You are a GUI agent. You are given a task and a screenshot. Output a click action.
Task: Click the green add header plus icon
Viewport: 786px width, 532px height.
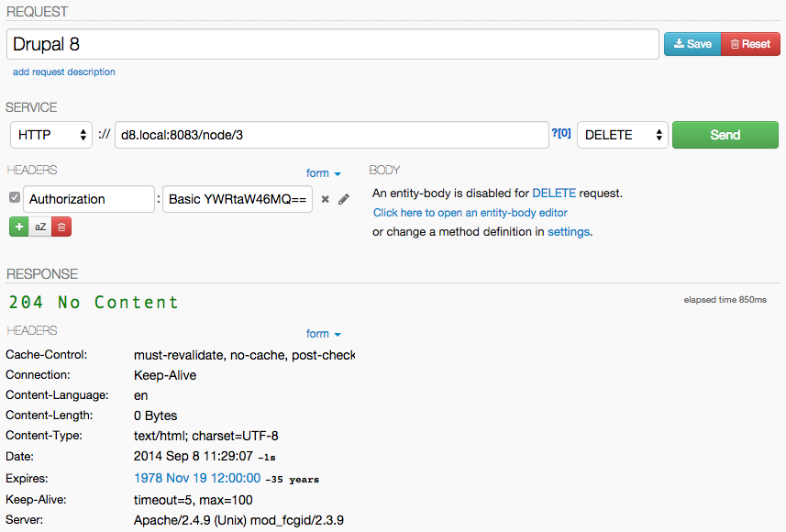tap(19, 227)
